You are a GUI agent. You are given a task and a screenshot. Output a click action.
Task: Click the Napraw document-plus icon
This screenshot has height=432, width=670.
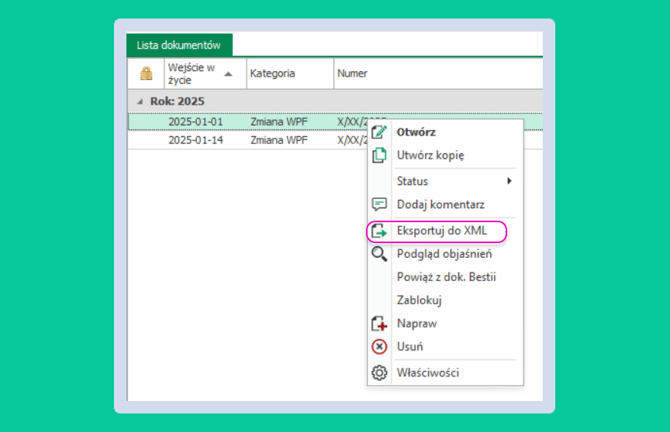[x=379, y=323]
